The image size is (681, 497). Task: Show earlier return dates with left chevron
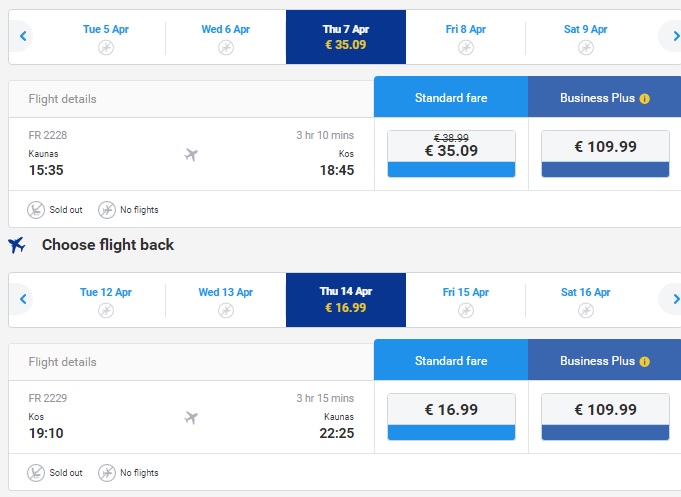pyautogui.click(x=23, y=299)
